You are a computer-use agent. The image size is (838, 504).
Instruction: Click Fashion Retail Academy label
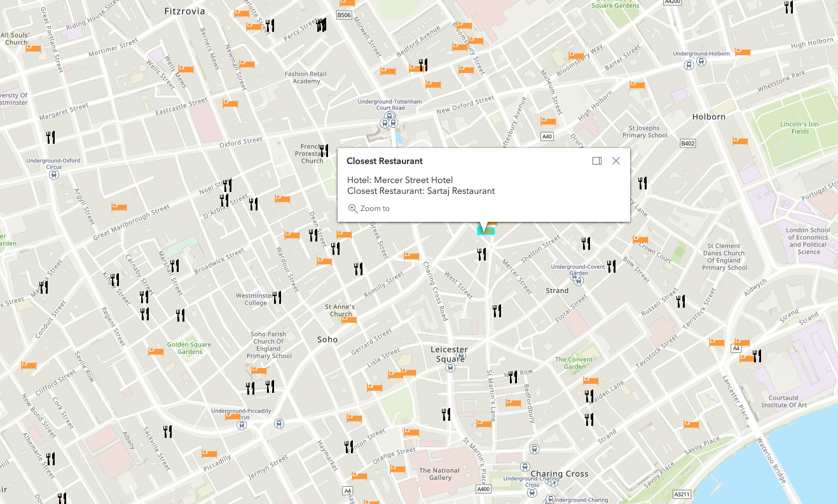[306, 78]
